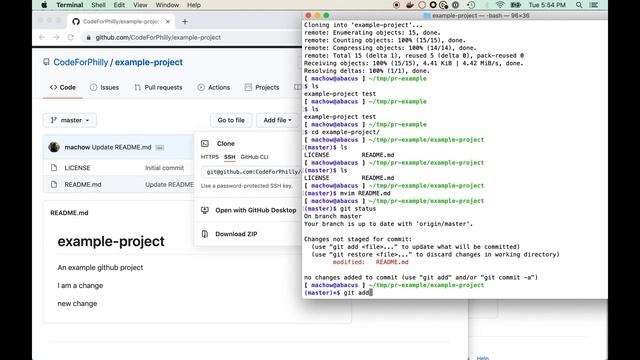
Task: Click 'modified: README.md' line in Terminal
Action: coord(370,262)
